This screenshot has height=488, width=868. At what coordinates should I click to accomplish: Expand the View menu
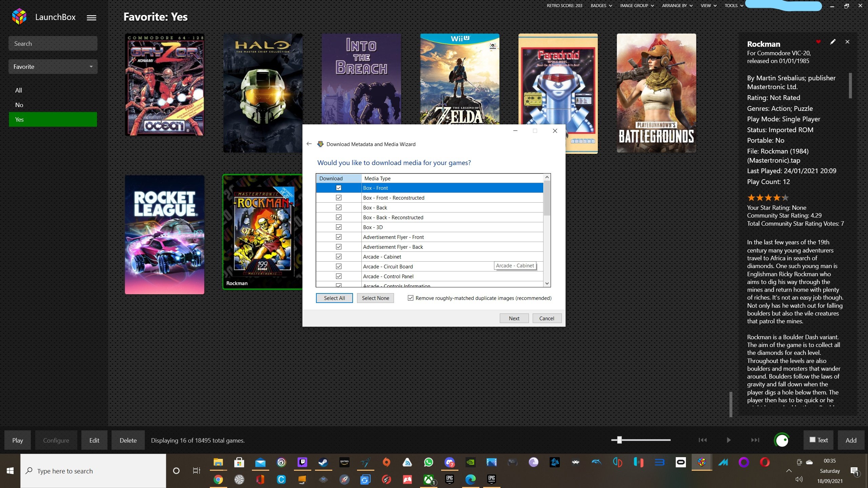coord(708,5)
